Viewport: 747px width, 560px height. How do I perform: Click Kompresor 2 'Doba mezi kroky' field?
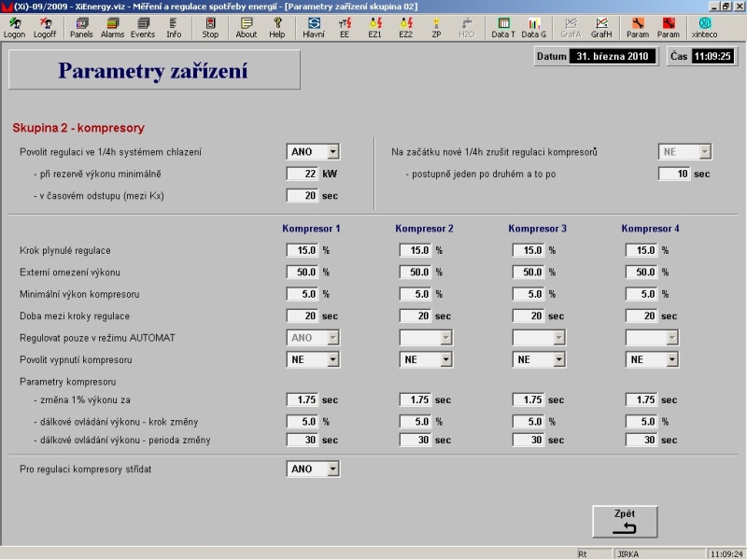[x=416, y=315]
